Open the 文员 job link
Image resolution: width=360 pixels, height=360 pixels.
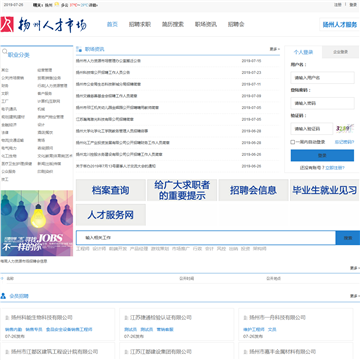(272, 329)
